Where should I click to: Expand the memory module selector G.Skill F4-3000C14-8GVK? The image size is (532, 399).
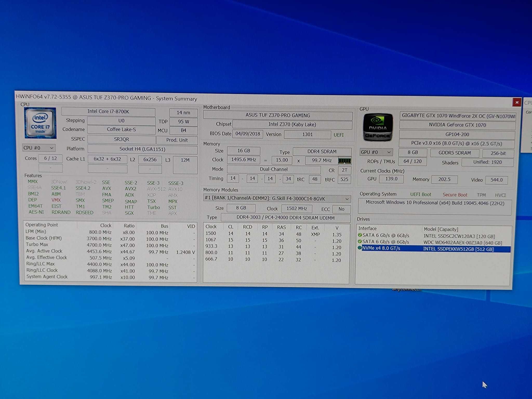[x=277, y=199]
